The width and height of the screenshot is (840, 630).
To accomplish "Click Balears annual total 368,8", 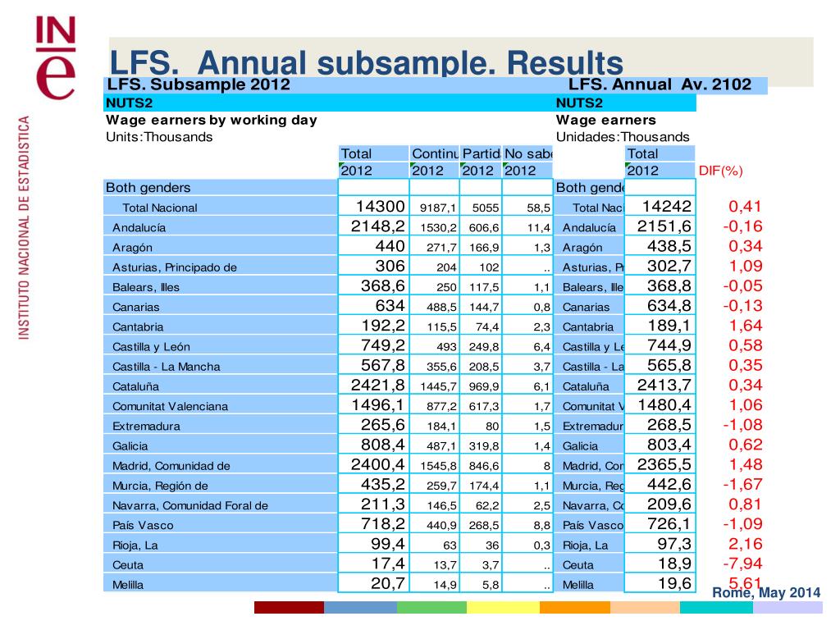I will (x=669, y=285).
